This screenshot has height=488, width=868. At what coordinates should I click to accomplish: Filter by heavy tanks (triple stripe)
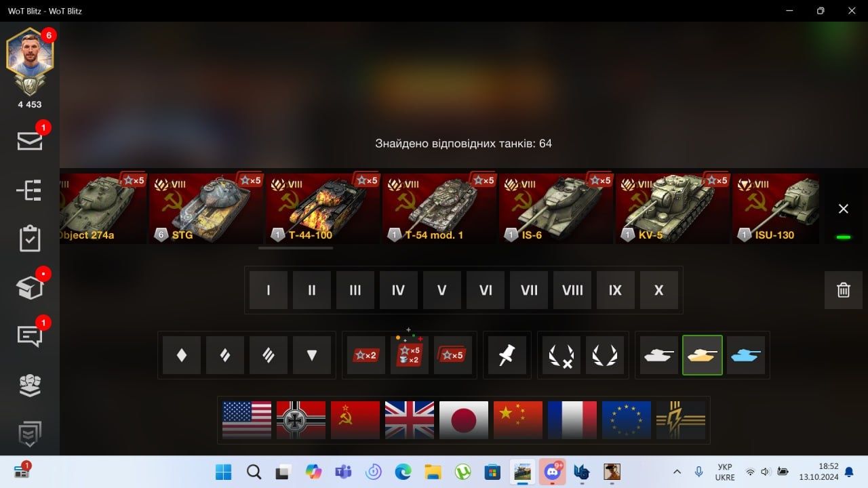click(269, 355)
